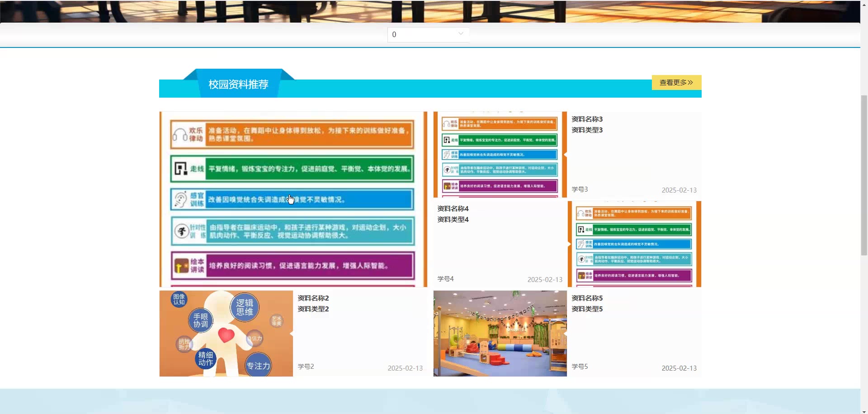The height and width of the screenshot is (414, 868).
Task: Open the large featured training-schedule image
Action: click(293, 199)
